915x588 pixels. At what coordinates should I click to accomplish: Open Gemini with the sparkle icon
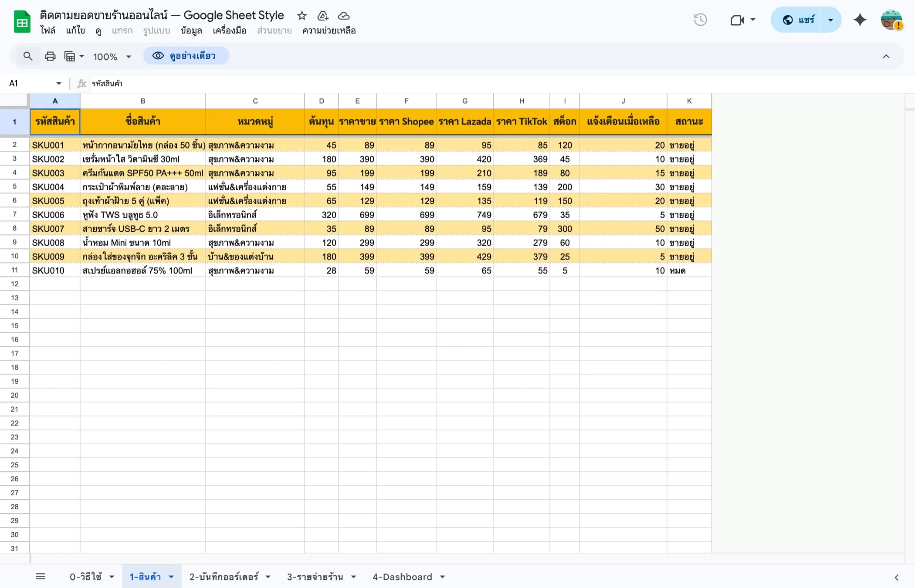859,20
